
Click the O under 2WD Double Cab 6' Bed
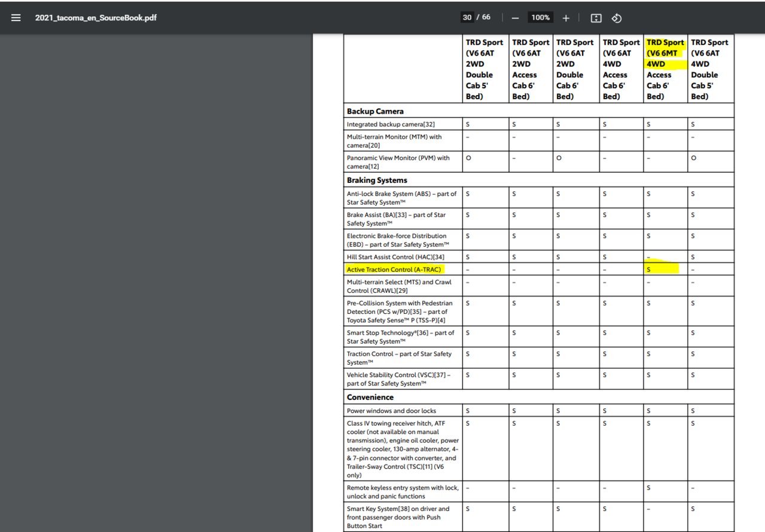559,158
